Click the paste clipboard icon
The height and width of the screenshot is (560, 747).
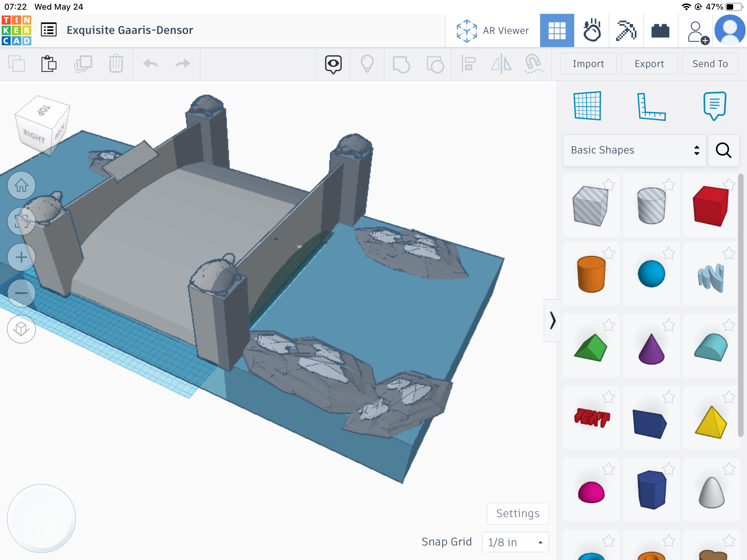(x=49, y=64)
